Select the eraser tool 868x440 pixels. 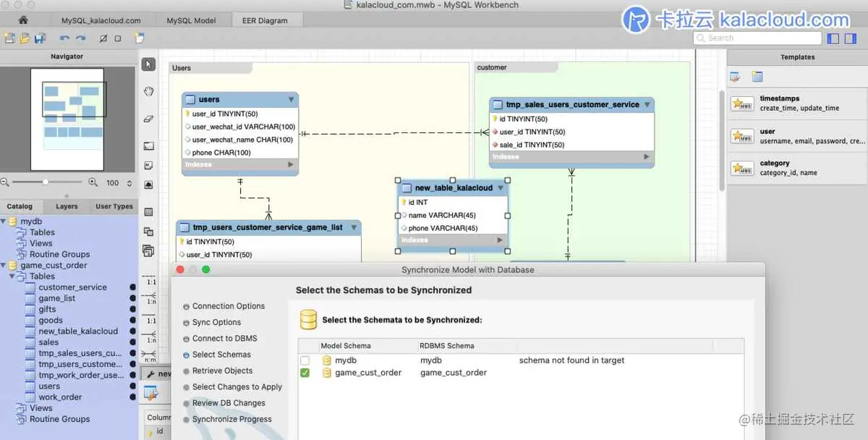pyautogui.click(x=148, y=118)
